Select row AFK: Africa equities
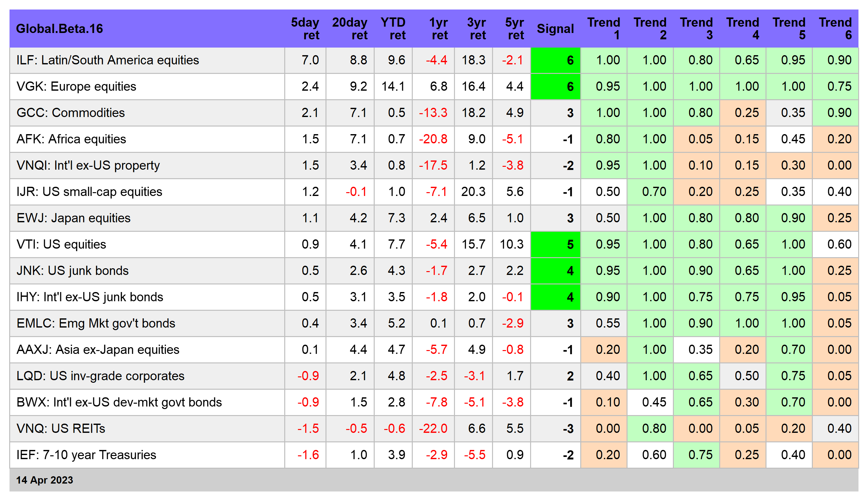The image size is (868, 501). click(x=434, y=139)
